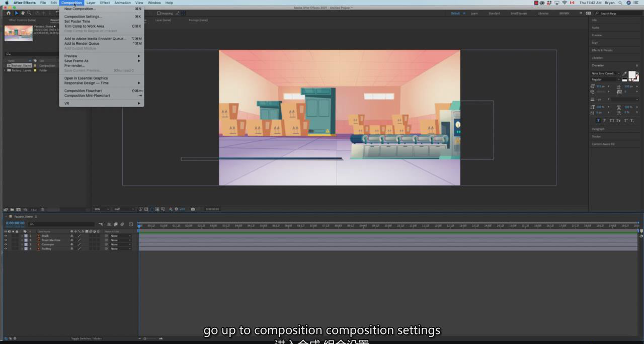
Task: Select Add to Render Queue menu item
Action: point(82,44)
